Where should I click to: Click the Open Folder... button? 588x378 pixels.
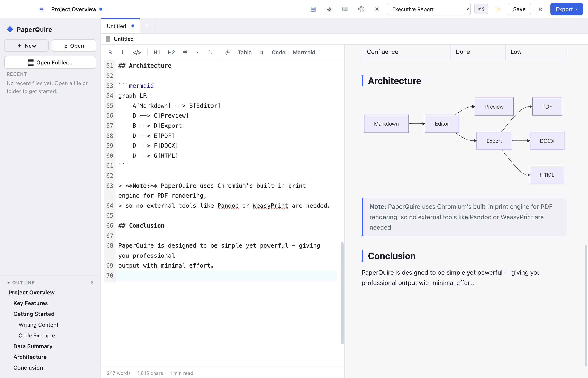coord(50,62)
